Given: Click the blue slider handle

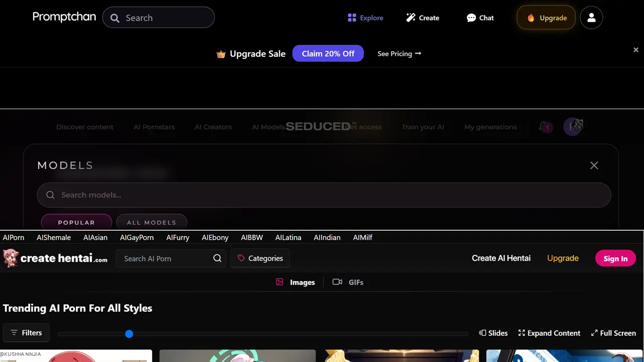Looking at the screenshot, I should pyautogui.click(x=129, y=334).
